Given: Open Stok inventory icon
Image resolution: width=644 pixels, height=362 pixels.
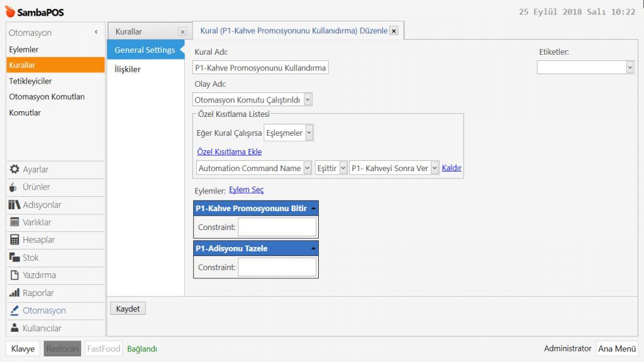Looking at the screenshot, I should [14, 258].
